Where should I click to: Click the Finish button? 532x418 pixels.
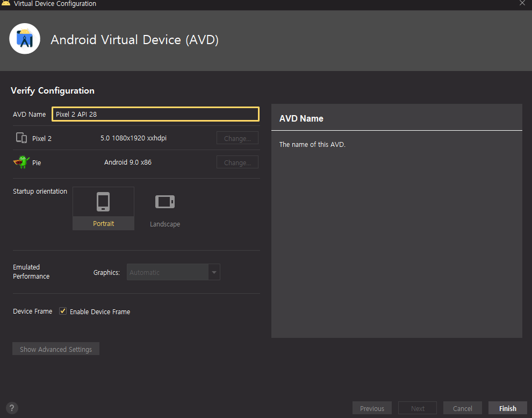508,408
